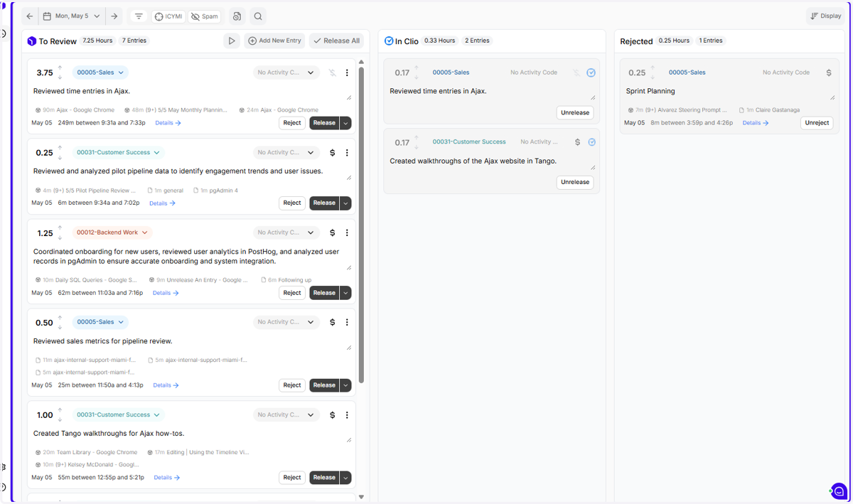Click Release All

click(x=336, y=41)
